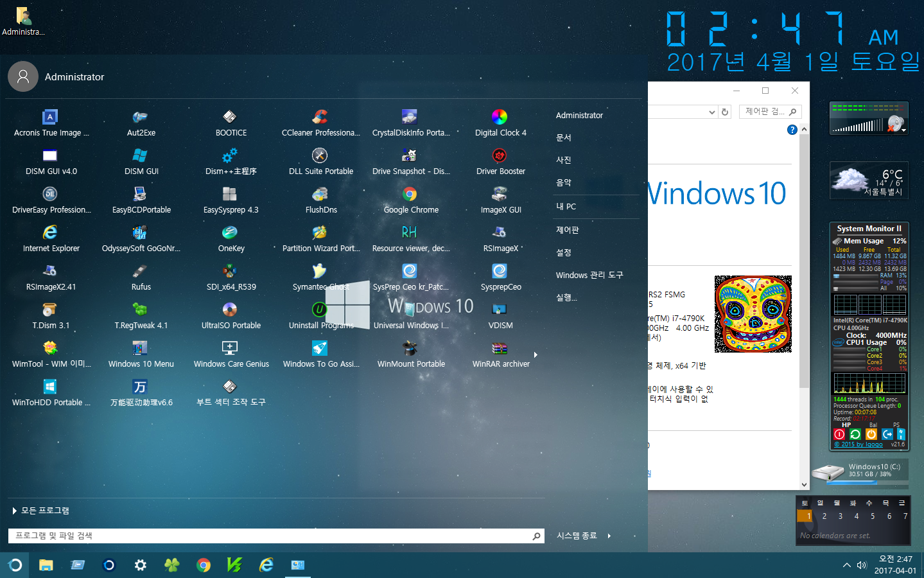This screenshot has width=924, height=578.
Task: Open DISM GUI v4.0
Action: pyautogui.click(x=50, y=155)
